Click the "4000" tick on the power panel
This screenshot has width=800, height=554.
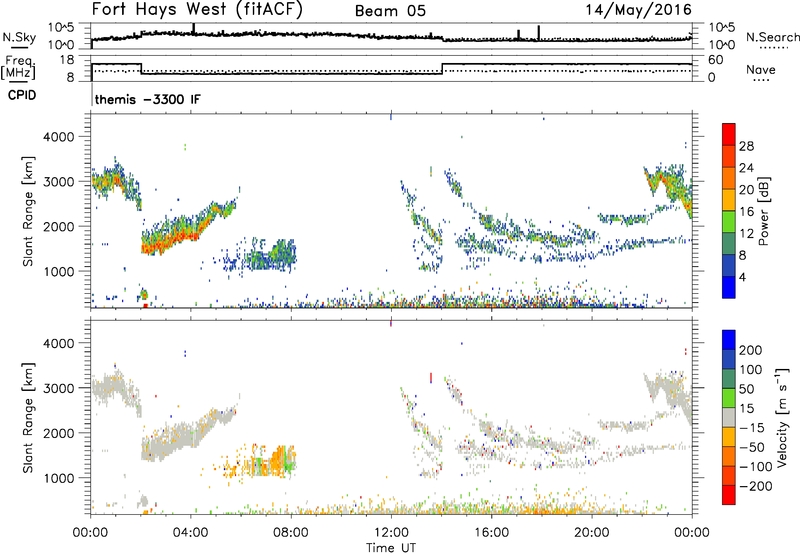(58, 137)
